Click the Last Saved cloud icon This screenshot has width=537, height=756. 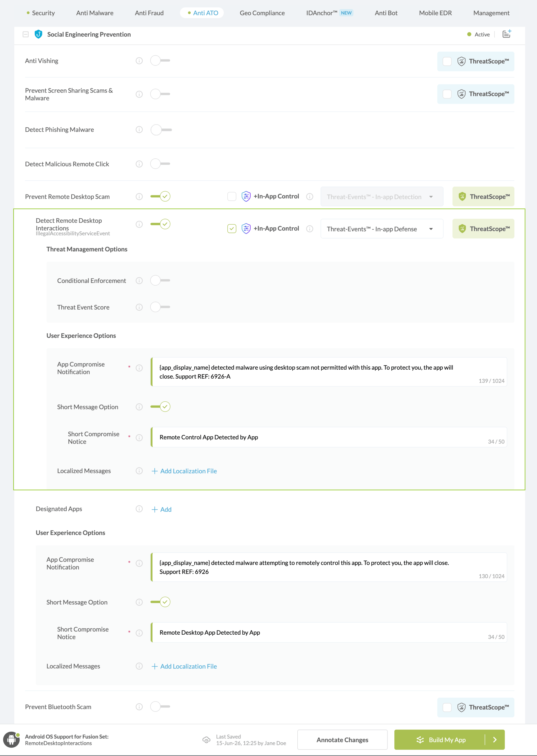tap(206, 740)
